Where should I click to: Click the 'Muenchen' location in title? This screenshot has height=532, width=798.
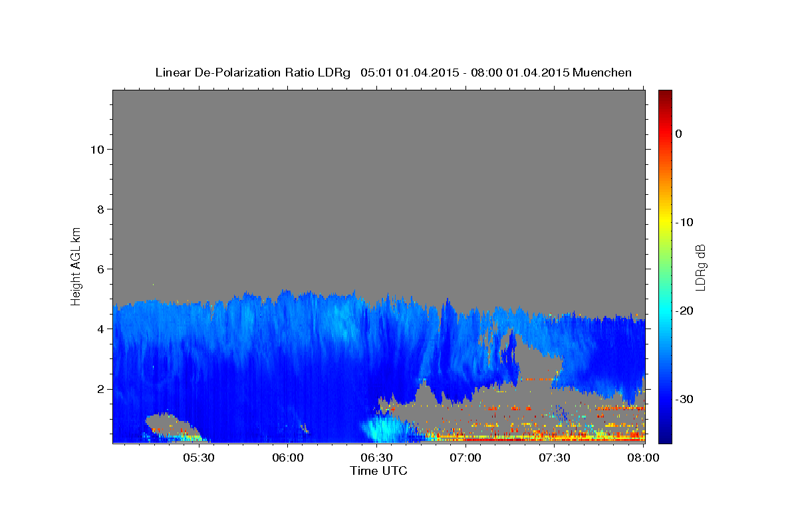[x=602, y=72]
